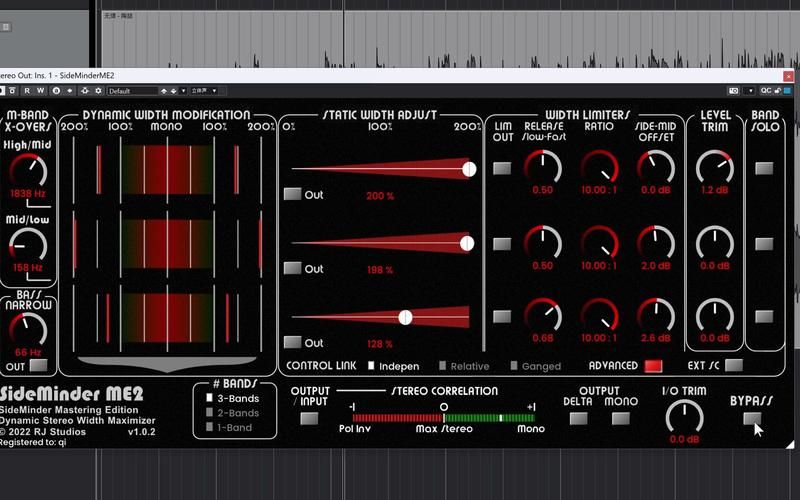The height and width of the screenshot is (500, 800).
Task: Solo the bottom band
Action: tap(764, 316)
